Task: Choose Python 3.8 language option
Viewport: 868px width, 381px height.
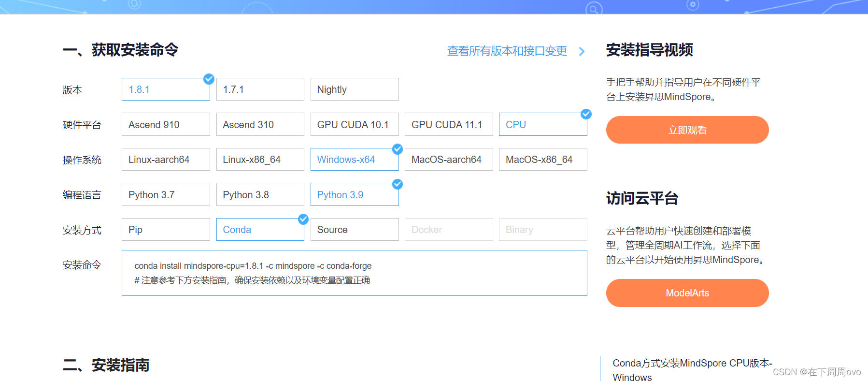Action: (260, 194)
